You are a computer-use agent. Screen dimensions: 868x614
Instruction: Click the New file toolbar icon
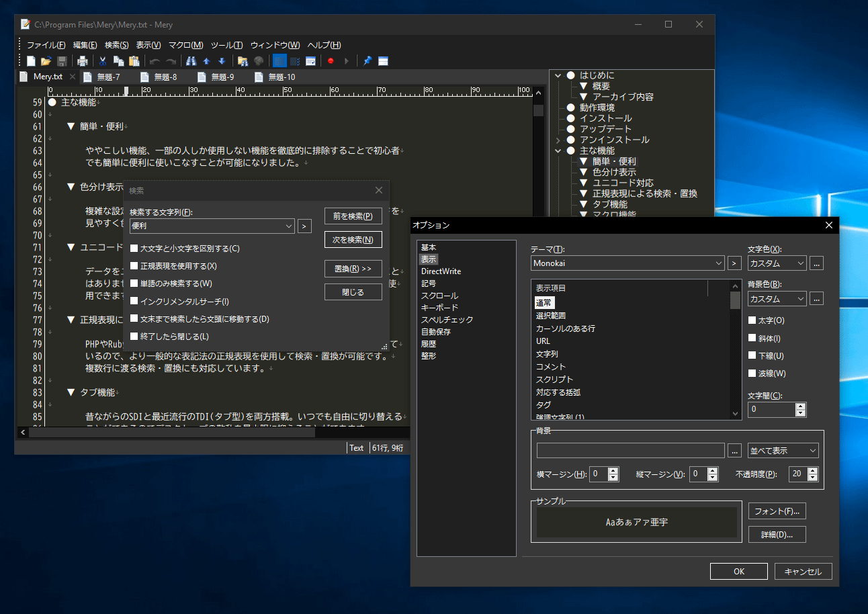tap(31, 61)
